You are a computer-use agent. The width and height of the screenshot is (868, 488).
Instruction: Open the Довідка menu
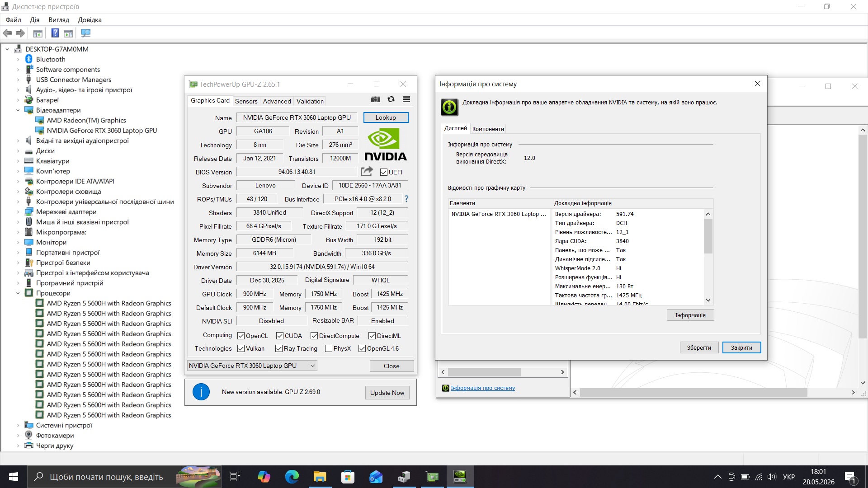click(90, 20)
